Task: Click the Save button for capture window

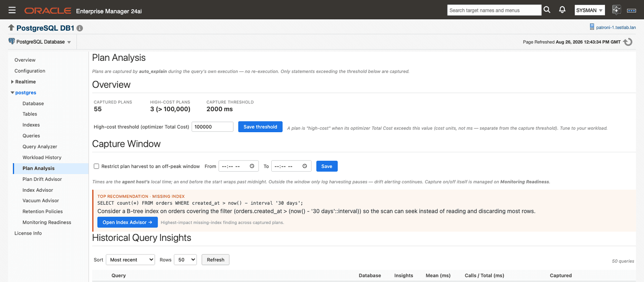Action: [x=327, y=166]
